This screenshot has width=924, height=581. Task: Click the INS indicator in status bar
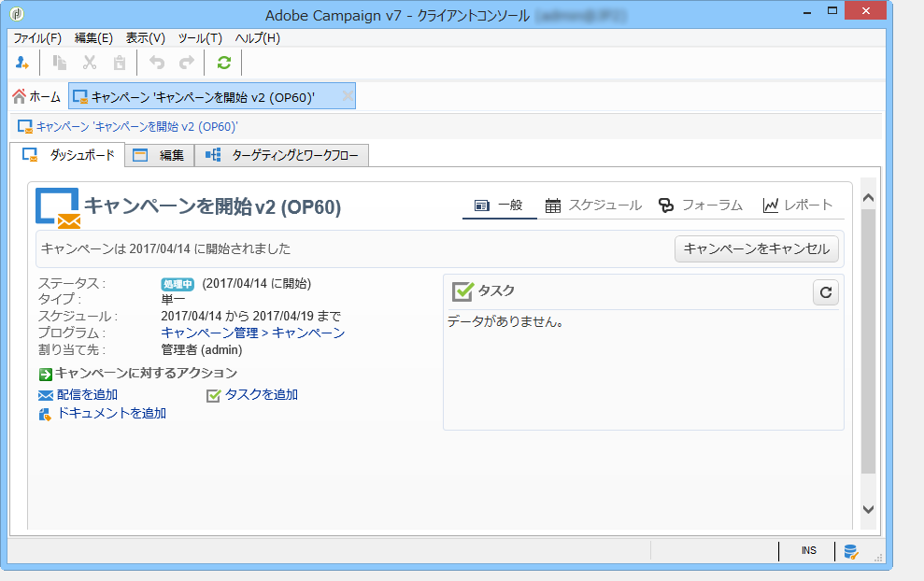(x=808, y=550)
